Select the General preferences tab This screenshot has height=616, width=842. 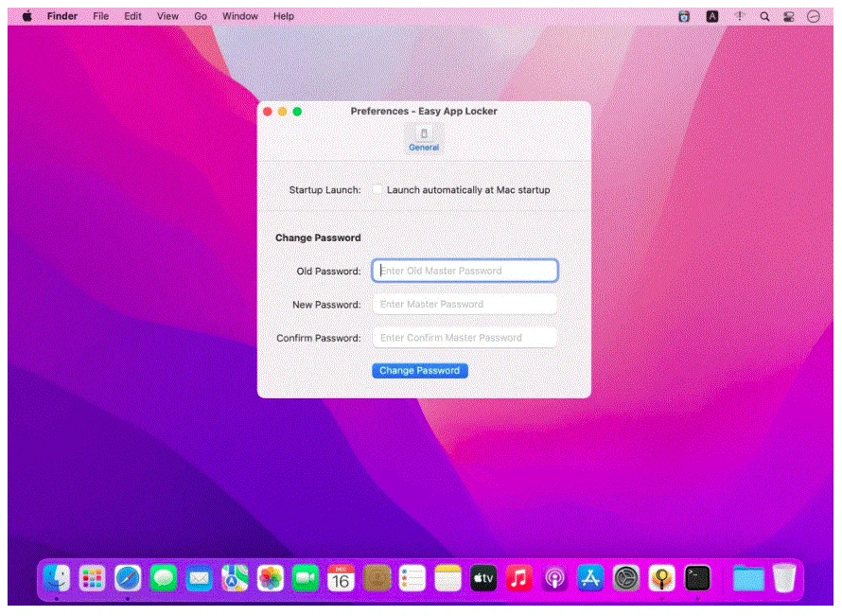coord(424,138)
